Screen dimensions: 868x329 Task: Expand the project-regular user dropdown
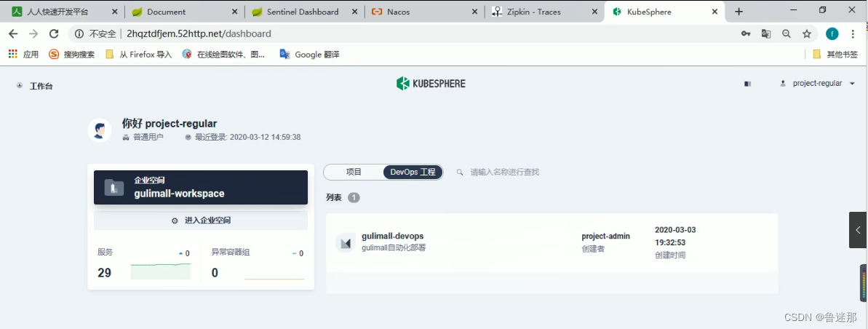tap(852, 84)
